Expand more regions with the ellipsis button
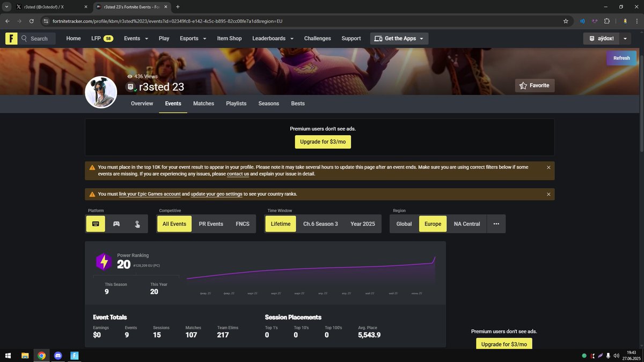 click(496, 224)
